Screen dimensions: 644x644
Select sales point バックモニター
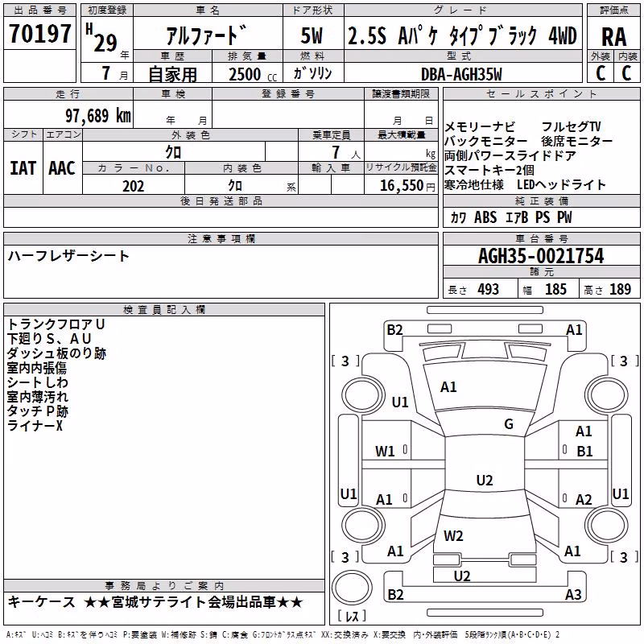pyautogui.click(x=486, y=142)
